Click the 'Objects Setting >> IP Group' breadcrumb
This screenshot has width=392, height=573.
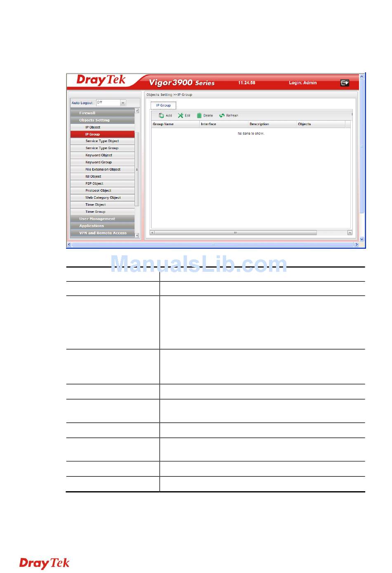coord(169,95)
